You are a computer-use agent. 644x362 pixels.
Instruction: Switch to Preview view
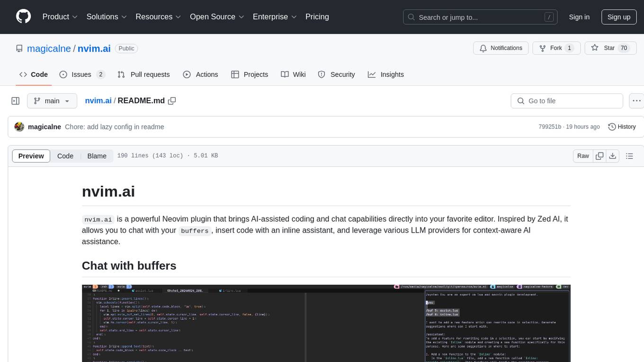[x=31, y=156]
